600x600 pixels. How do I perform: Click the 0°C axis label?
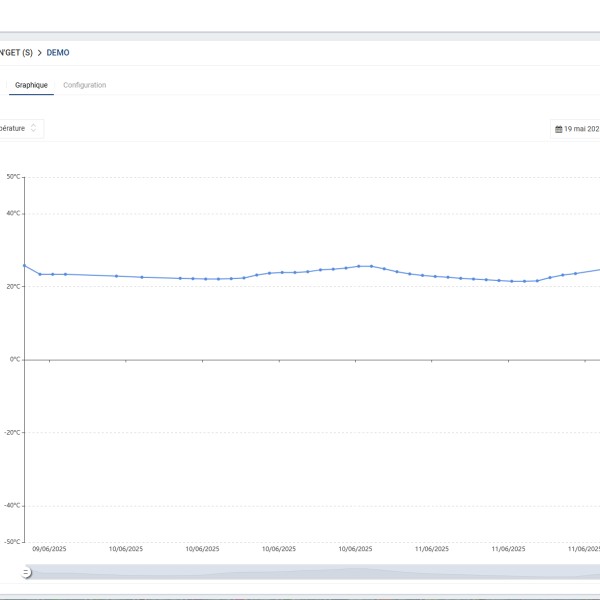point(15,359)
